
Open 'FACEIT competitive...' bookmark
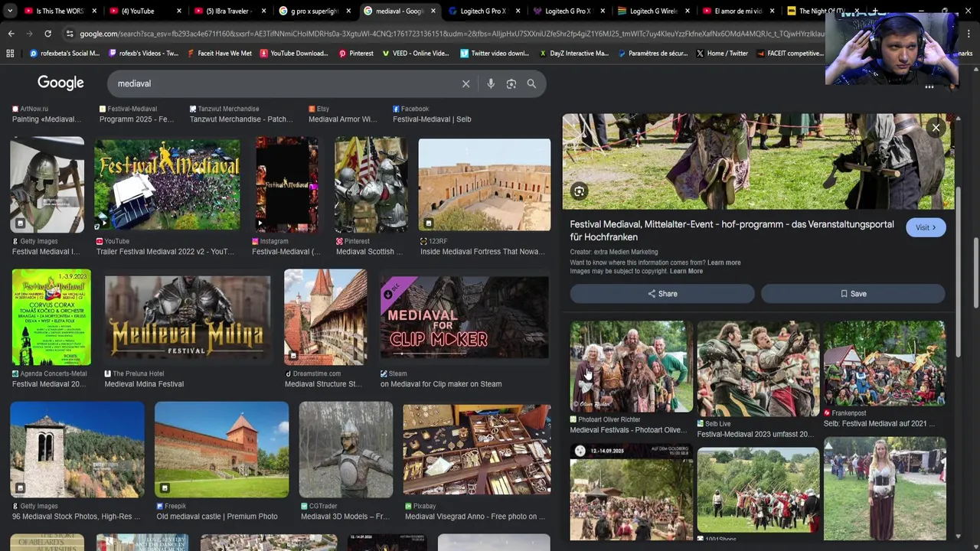click(790, 54)
